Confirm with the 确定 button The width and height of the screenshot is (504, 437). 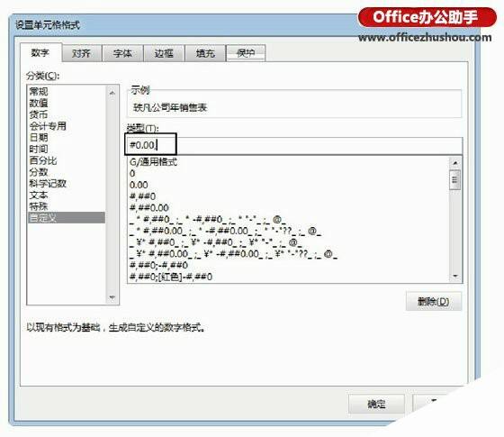[x=376, y=404]
